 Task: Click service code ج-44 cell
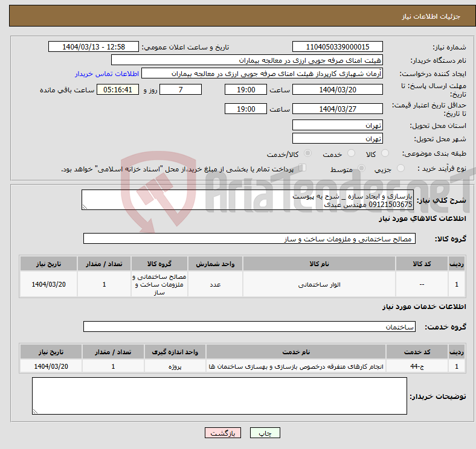point(417,366)
